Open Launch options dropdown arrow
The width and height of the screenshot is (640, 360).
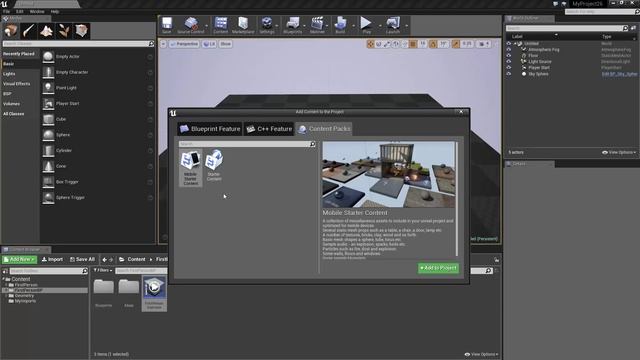pos(407,25)
